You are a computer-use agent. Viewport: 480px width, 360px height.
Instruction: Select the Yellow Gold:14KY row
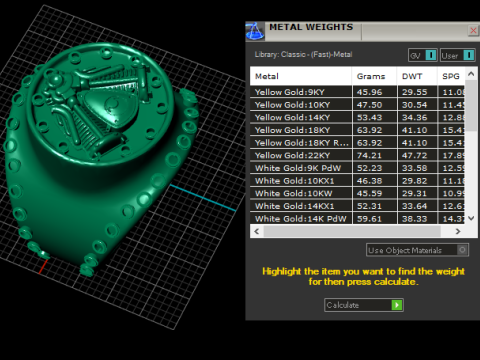(358, 117)
